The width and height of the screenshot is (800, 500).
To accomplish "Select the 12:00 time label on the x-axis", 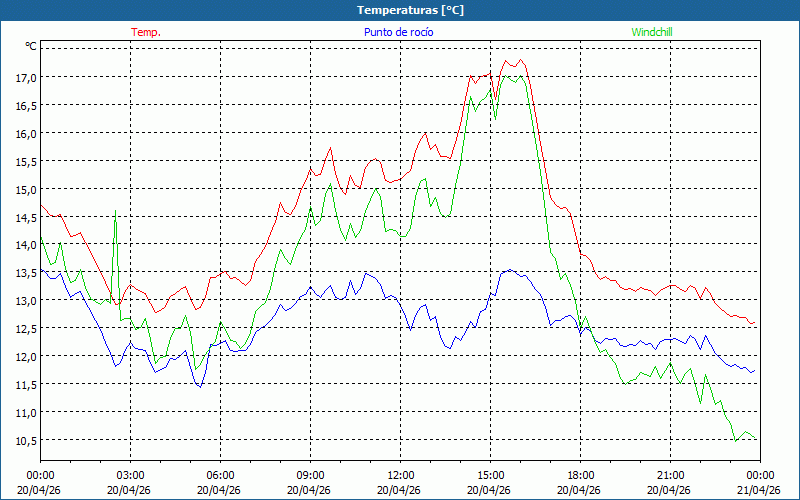I will click(400, 475).
